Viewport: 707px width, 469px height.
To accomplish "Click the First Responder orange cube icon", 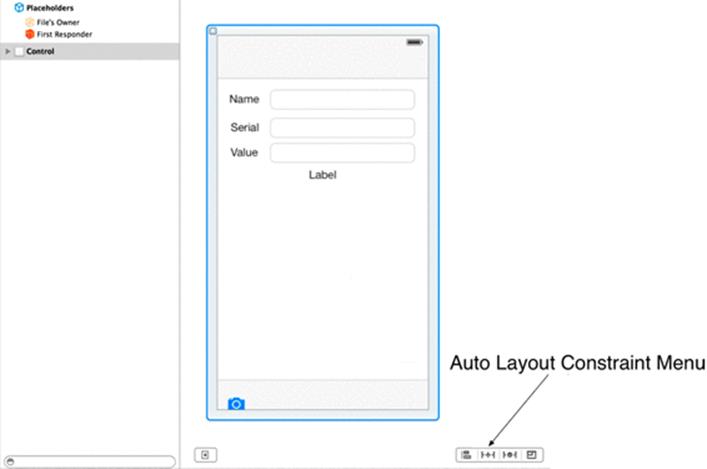I will pos(30,34).
